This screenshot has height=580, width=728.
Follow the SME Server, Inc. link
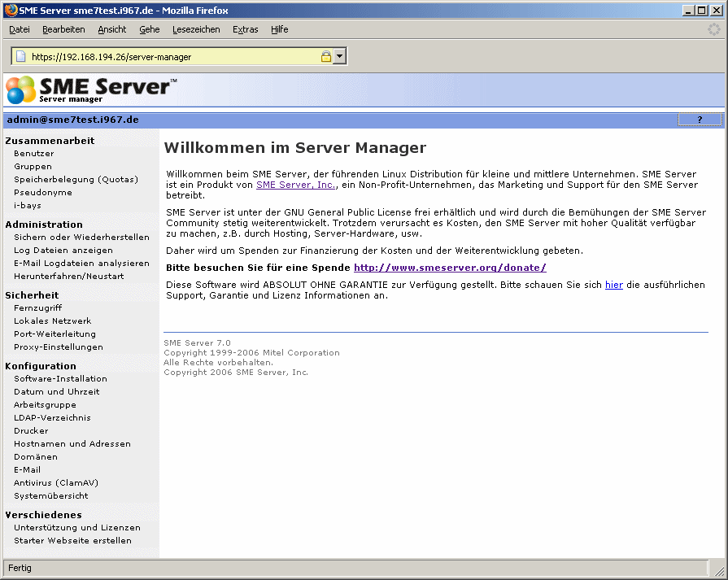pos(296,185)
